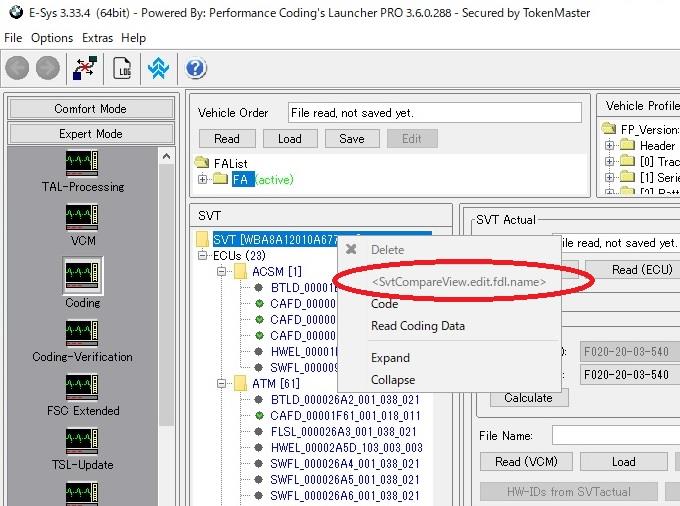Expand the [1] Serie node in Vehicle Profile
Viewport: 680px width, 506px height.
pos(609,177)
